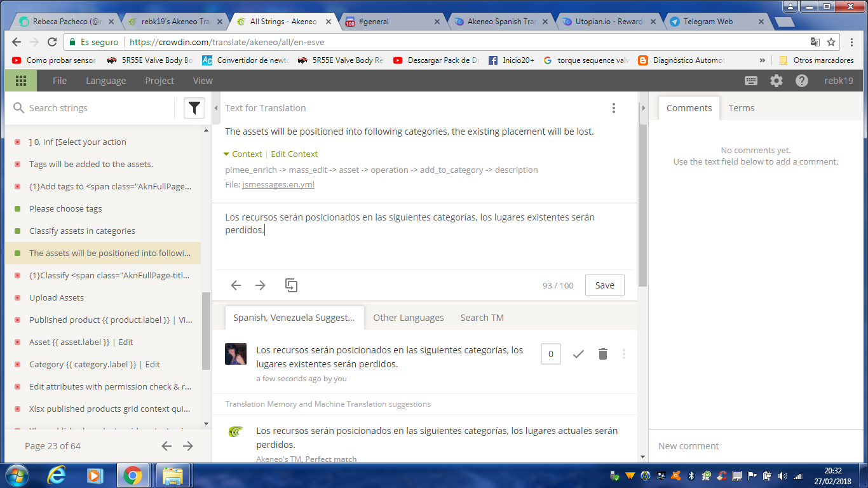Click the Save translation button
868x488 pixels.
605,285
